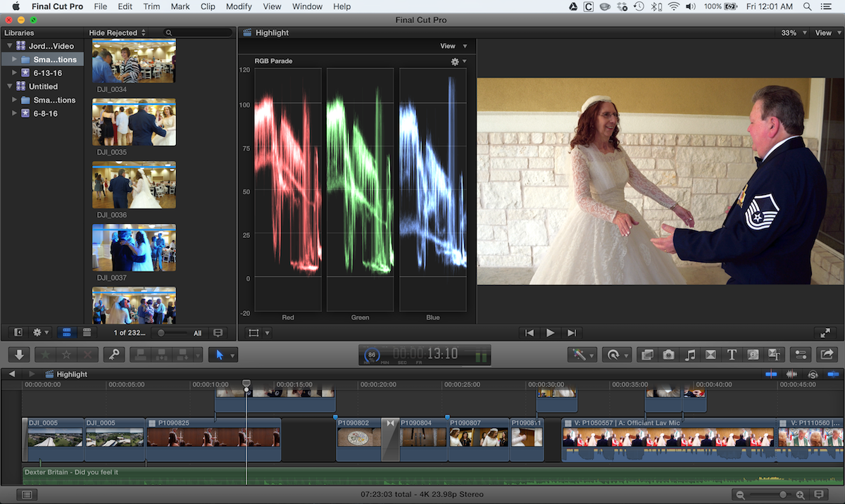Jump to previous edit point

[x=530, y=332]
